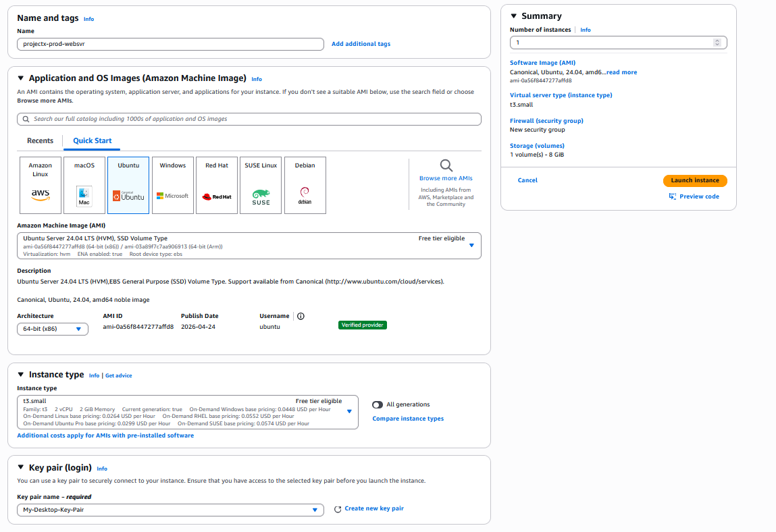Open Info link beside Instance type
Viewport: 776px width, 532px height.
pos(94,375)
